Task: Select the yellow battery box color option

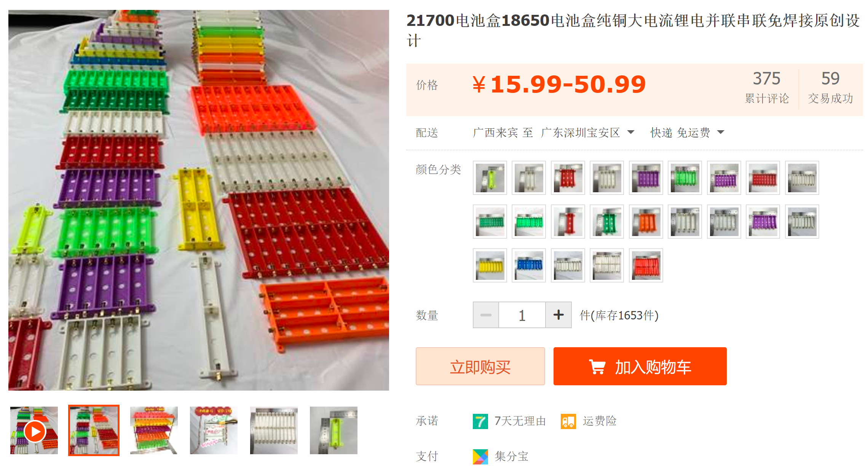Action: click(490, 265)
